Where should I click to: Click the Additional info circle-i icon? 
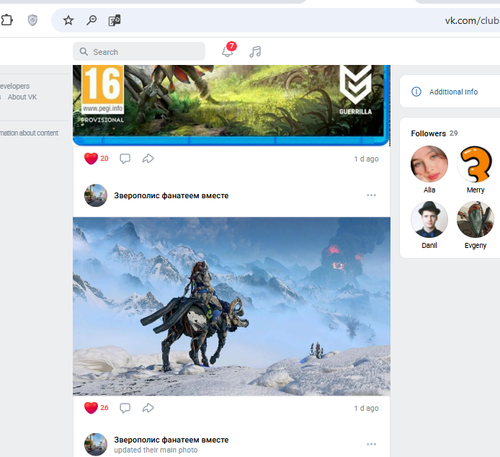tap(416, 92)
